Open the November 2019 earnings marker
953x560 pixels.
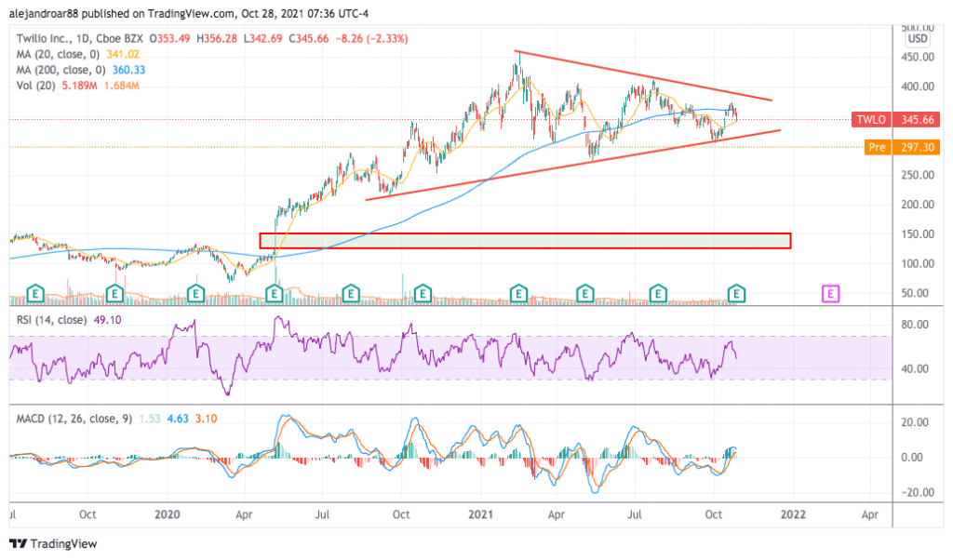coord(114,294)
